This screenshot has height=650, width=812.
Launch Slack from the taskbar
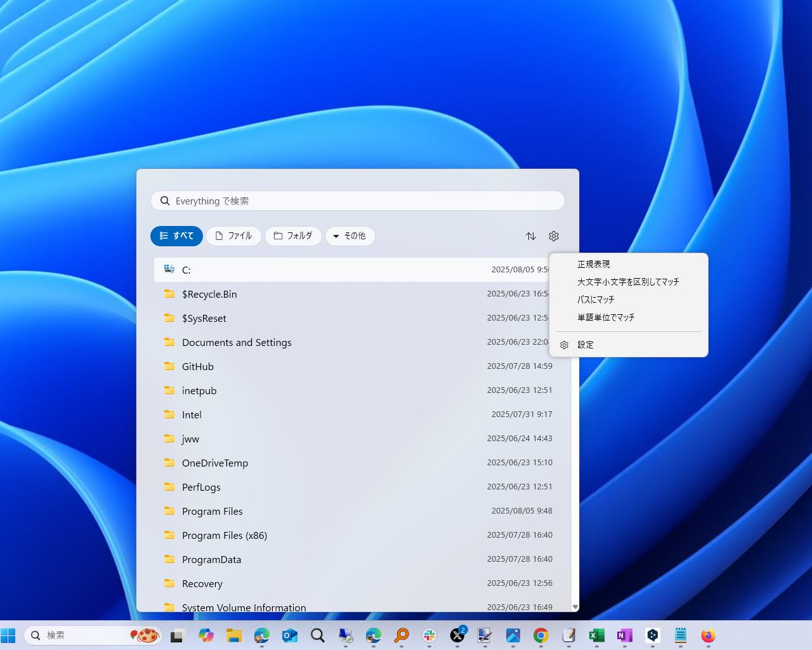pyautogui.click(x=429, y=635)
